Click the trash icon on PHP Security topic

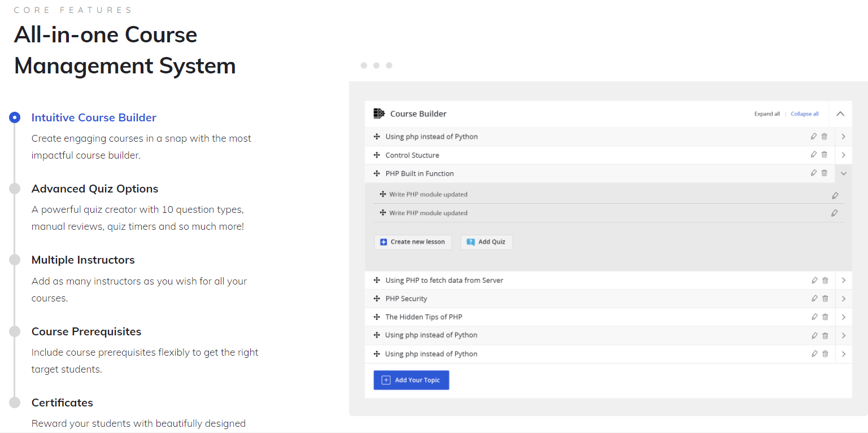point(825,298)
